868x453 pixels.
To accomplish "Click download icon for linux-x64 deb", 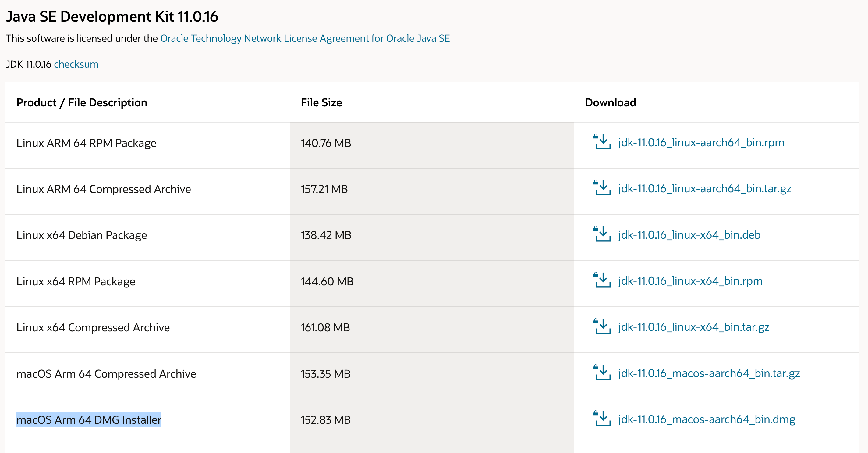I will coord(602,234).
